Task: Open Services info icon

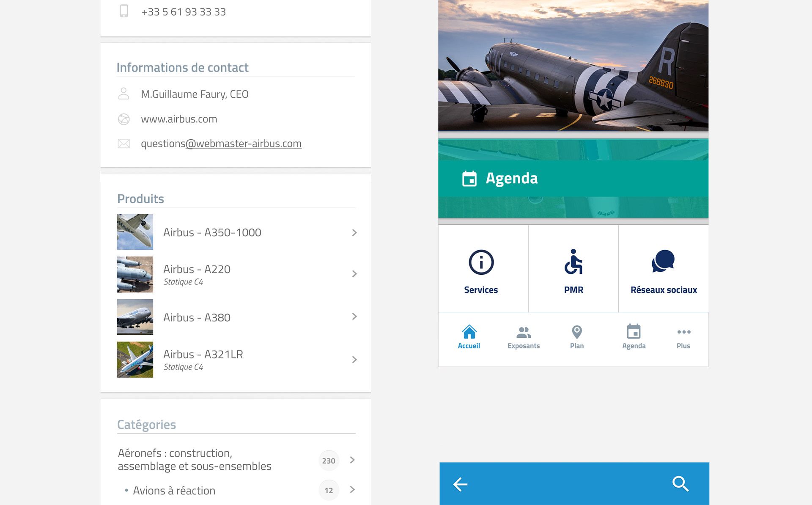Action: click(x=481, y=262)
